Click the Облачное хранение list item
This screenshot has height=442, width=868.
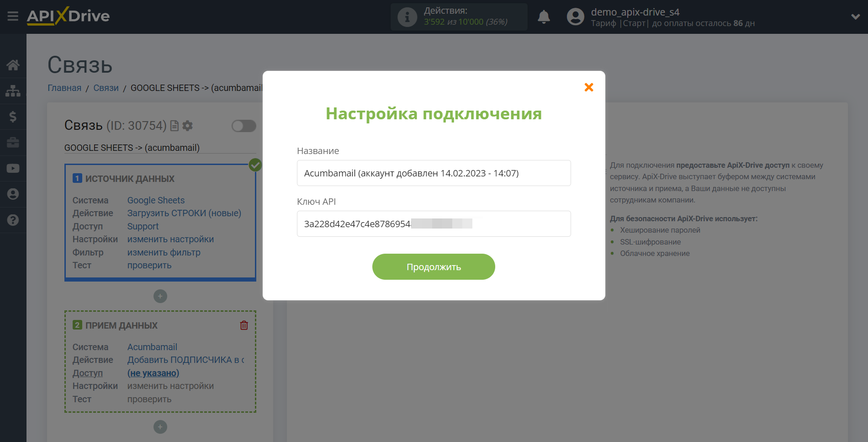point(655,253)
